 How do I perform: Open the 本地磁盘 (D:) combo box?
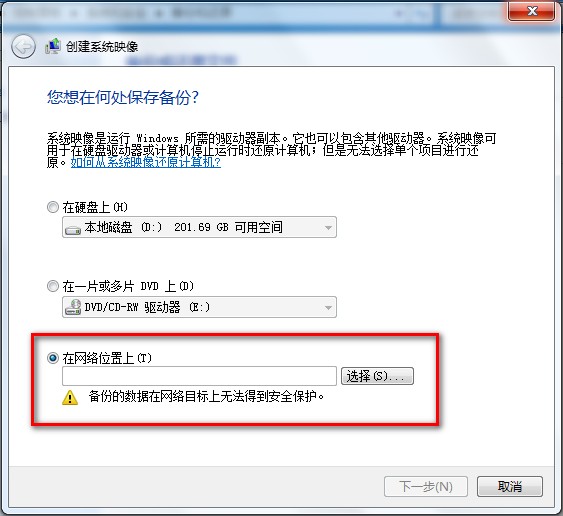point(199,227)
